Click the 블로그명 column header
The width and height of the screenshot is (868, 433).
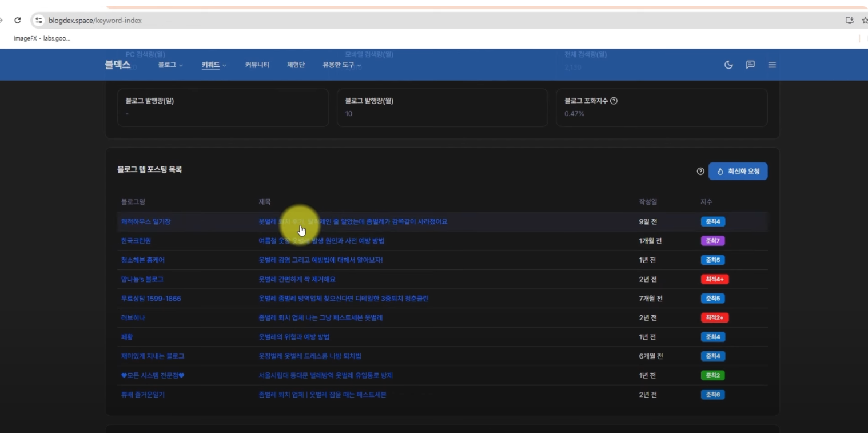pyautogui.click(x=133, y=202)
